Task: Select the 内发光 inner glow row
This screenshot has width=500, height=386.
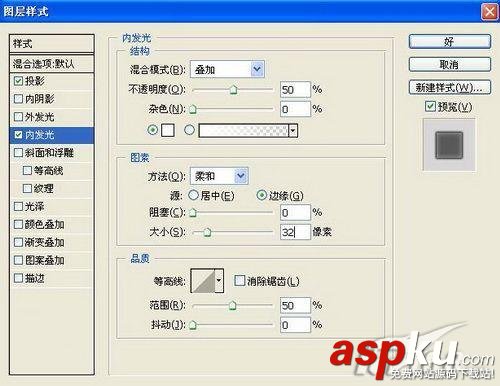Action: pos(52,135)
